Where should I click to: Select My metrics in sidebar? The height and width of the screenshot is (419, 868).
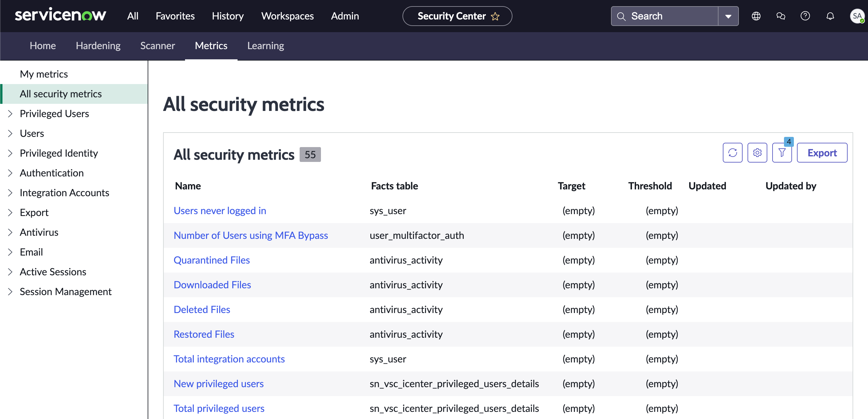pyautogui.click(x=44, y=74)
